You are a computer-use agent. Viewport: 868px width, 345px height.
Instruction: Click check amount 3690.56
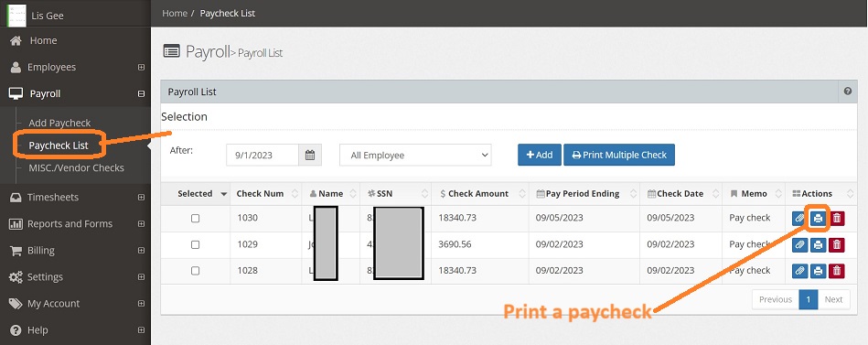tap(455, 244)
